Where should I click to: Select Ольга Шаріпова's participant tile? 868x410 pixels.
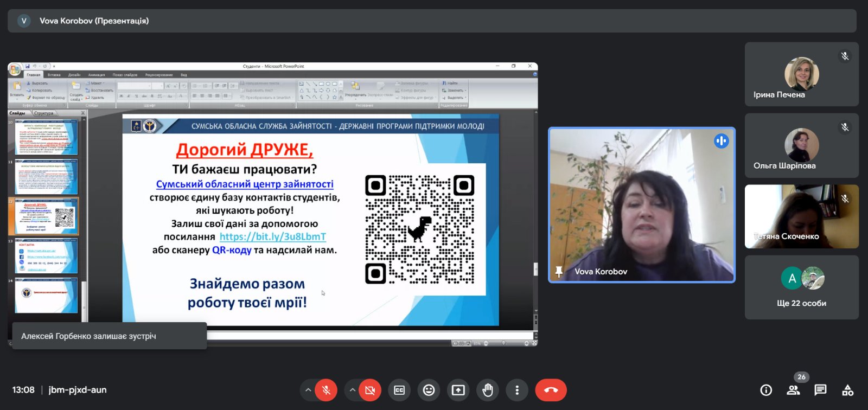tap(802, 145)
